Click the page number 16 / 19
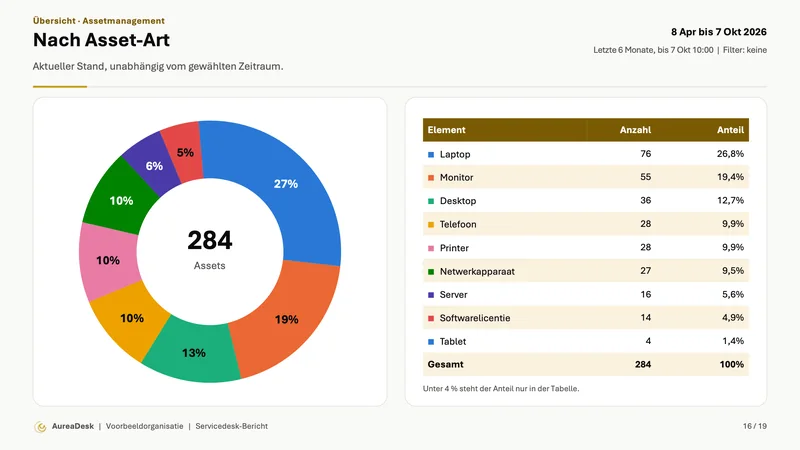Screen dimensions: 800x450 click(x=755, y=427)
